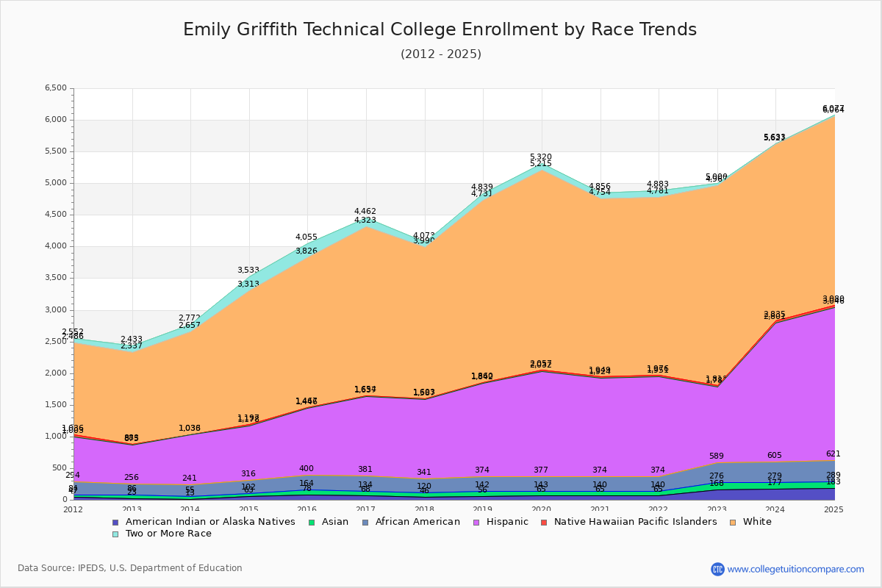The width and height of the screenshot is (882, 588).
Task: Click the 6,500 y-axis label
Action: click(x=56, y=88)
